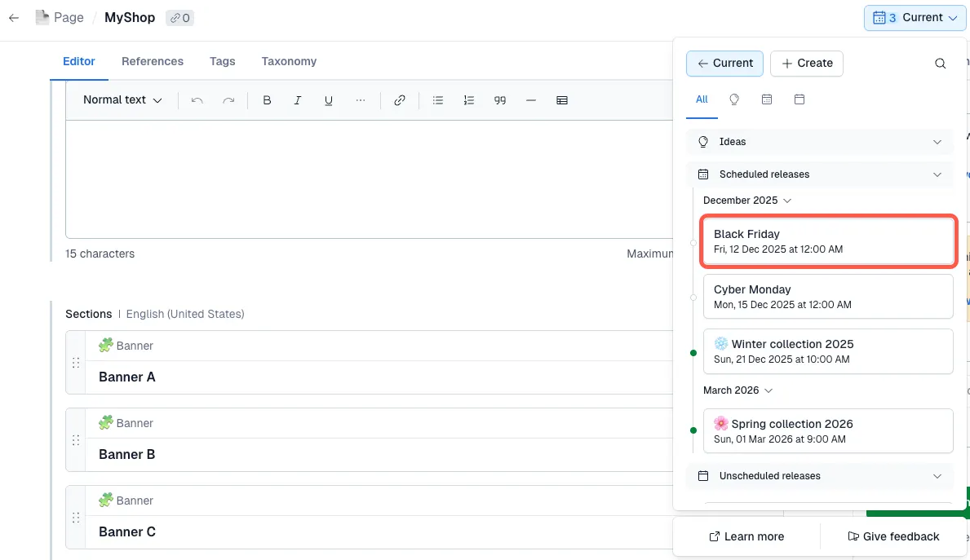Insert a blockquote
The height and width of the screenshot is (560, 970).
500,99
